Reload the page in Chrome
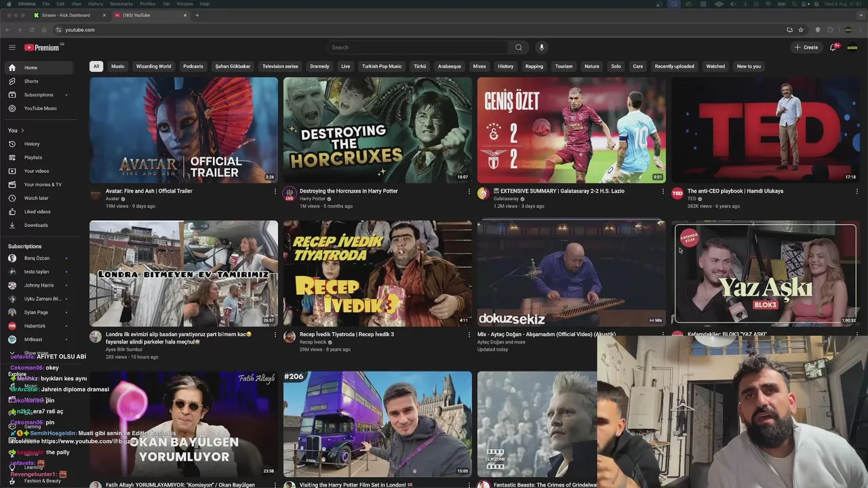Image resolution: width=868 pixels, height=488 pixels. 31,30
